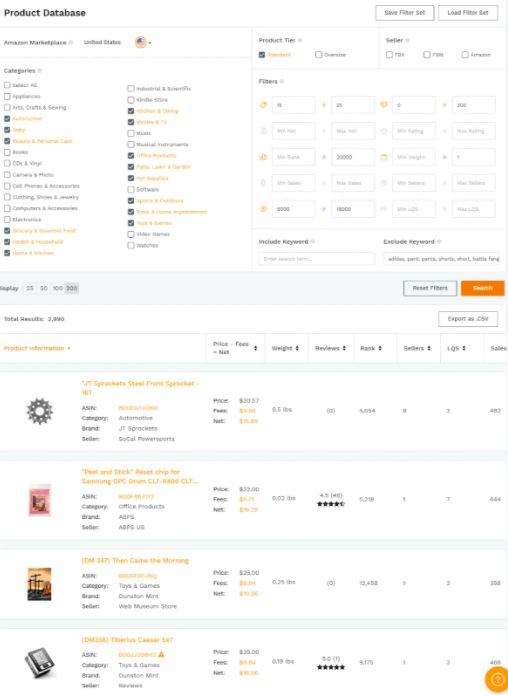508x695 pixels.
Task: Click the orange help question-mark icon
Action: 497,679
